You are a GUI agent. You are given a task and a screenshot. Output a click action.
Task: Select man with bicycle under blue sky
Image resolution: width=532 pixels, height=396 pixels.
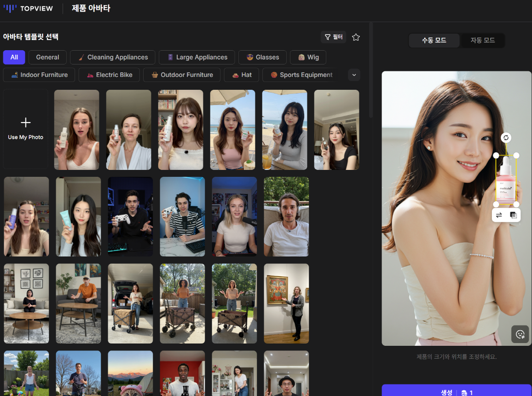[x=78, y=373]
